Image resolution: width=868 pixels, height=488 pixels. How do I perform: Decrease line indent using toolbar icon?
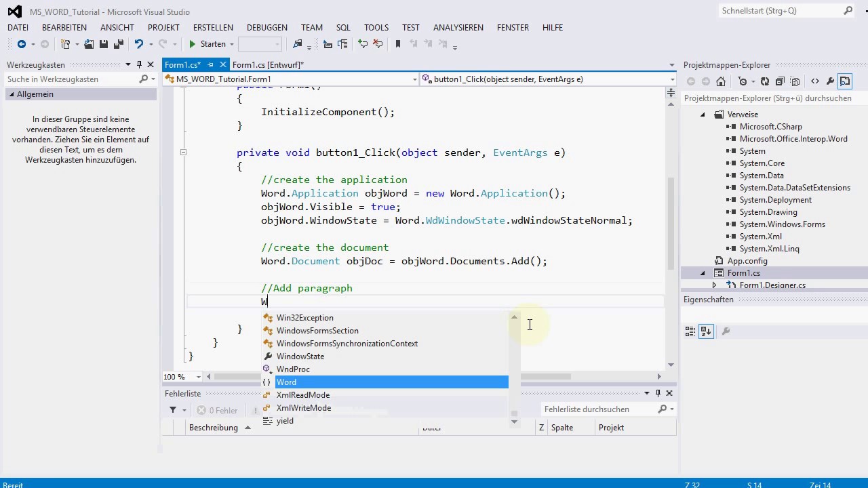pyautogui.click(x=328, y=44)
